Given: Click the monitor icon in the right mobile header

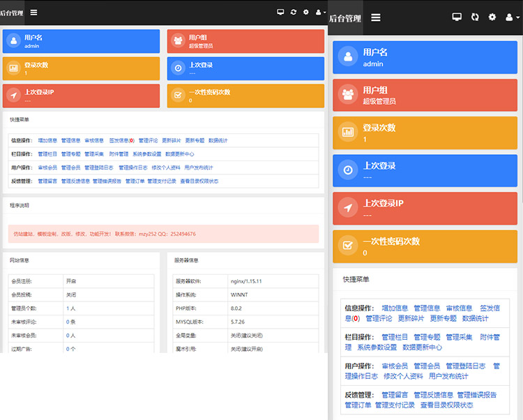Looking at the screenshot, I should click(457, 17).
